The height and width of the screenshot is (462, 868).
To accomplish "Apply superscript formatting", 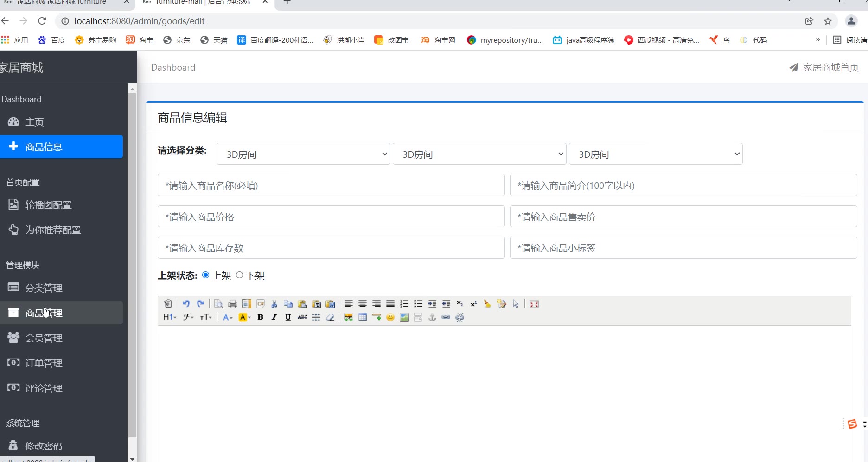I will 474,304.
